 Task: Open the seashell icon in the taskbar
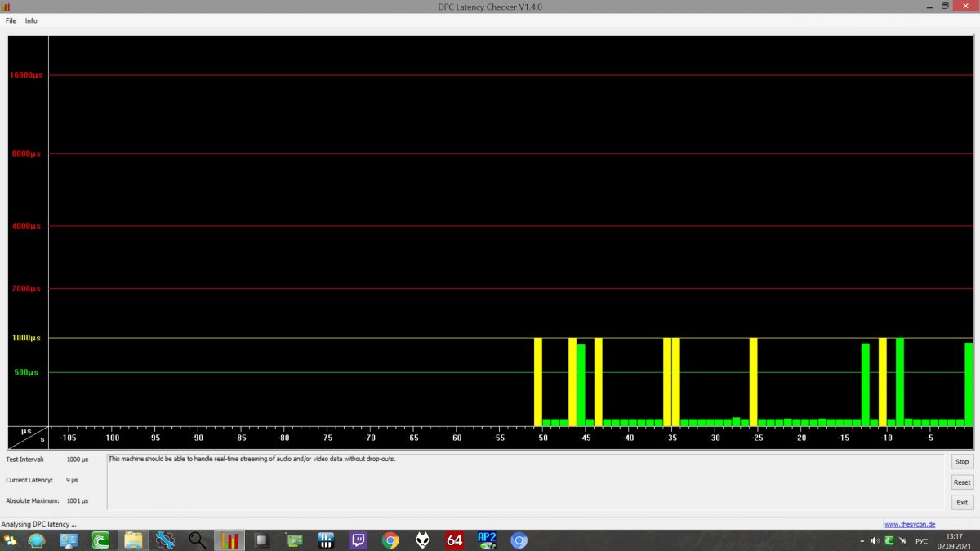pos(37,540)
